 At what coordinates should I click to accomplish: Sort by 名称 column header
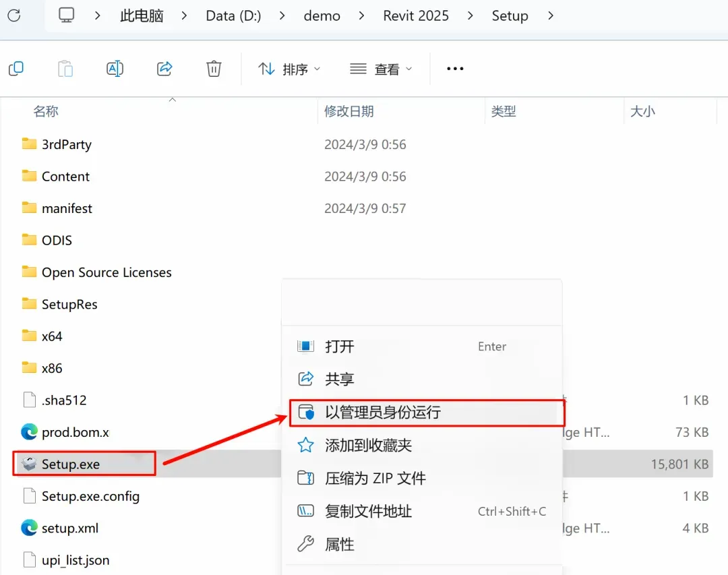pyautogui.click(x=46, y=111)
